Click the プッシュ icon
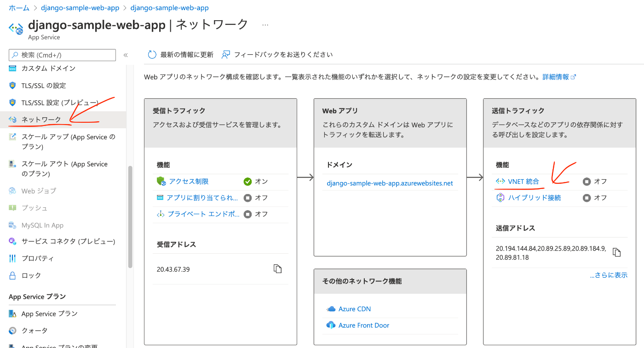This screenshot has width=644, height=348. click(x=13, y=208)
